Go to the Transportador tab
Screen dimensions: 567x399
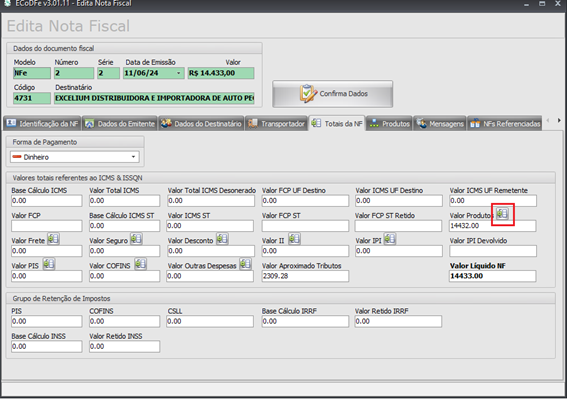[277, 124]
